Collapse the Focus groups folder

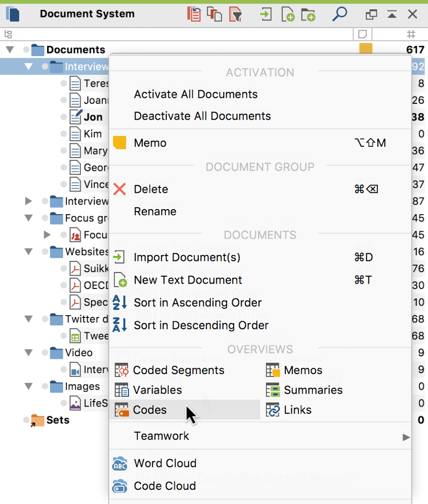pyautogui.click(x=29, y=218)
